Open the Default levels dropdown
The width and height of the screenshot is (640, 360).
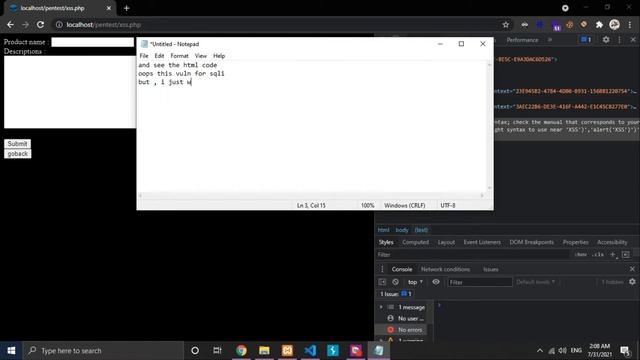[536, 282]
